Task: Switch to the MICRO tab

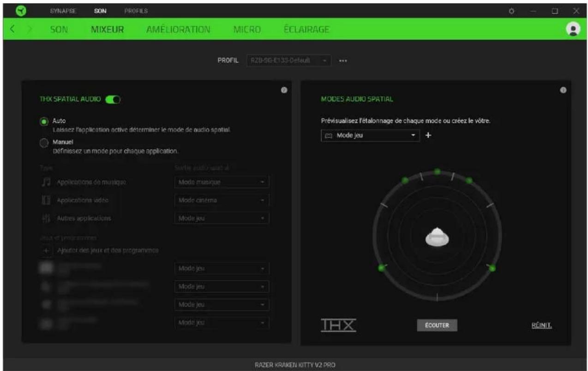Action: (248, 30)
